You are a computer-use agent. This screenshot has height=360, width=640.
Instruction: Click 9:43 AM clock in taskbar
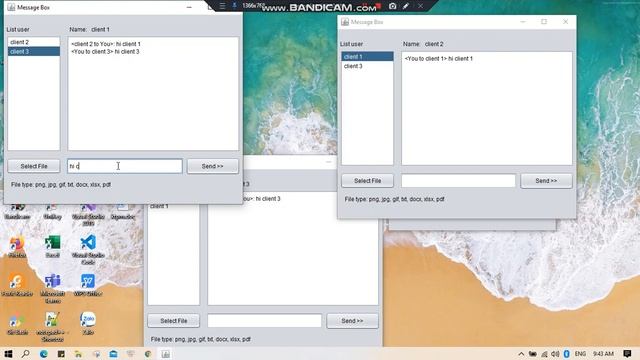pyautogui.click(x=603, y=354)
